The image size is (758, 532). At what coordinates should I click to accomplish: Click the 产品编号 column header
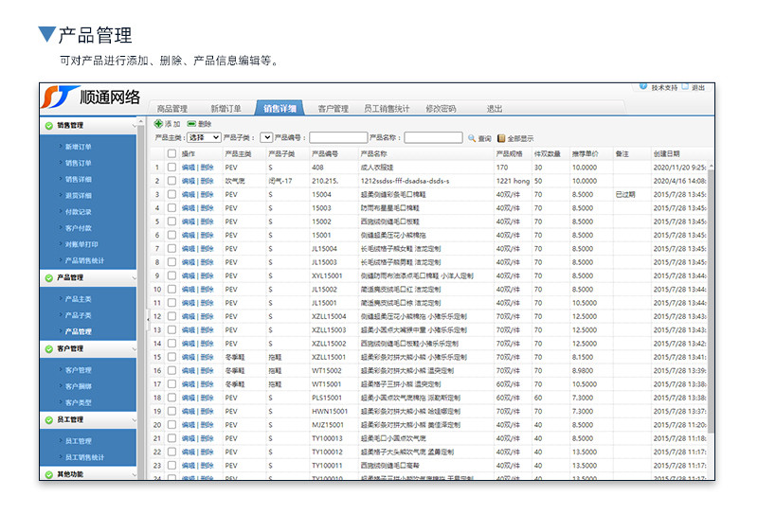325,154
